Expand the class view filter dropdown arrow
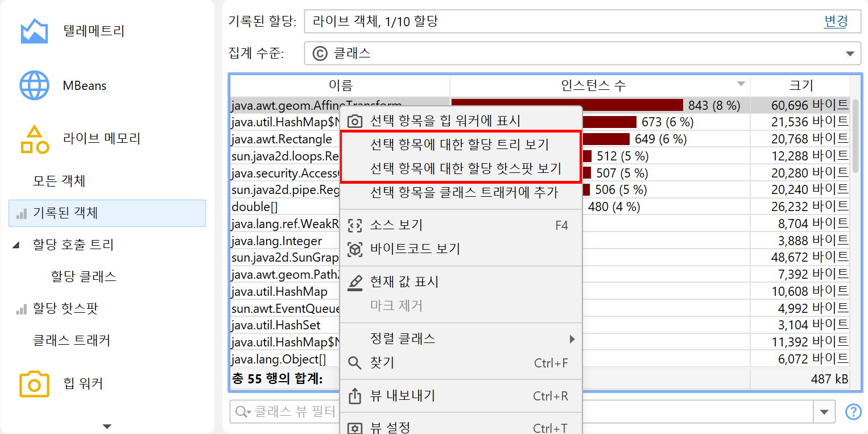Viewport: 868px width, 434px height. (824, 411)
